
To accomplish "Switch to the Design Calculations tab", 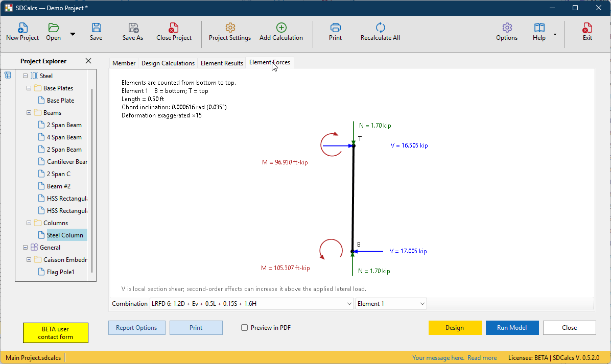I will (x=168, y=63).
